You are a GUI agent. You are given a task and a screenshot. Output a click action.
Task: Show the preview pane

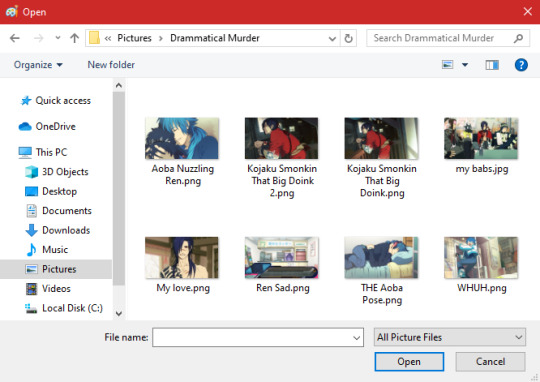click(x=492, y=65)
